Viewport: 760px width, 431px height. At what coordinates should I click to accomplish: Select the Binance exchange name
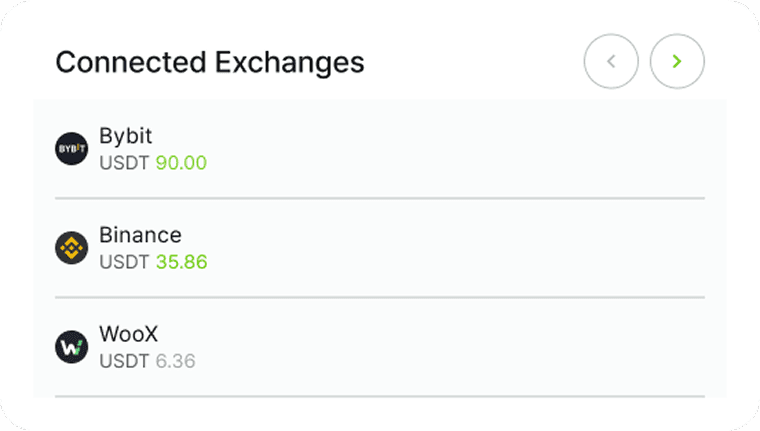click(x=140, y=235)
